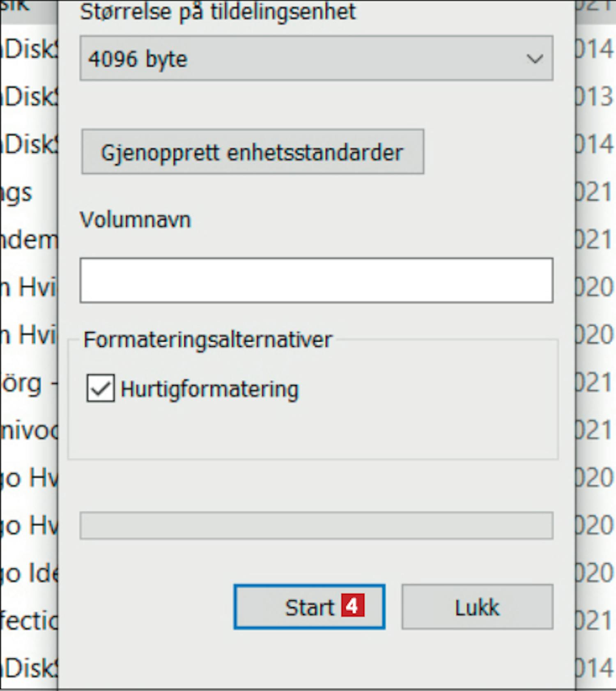Click the red number 4 step badge
The image size is (616, 691).
pos(352,606)
